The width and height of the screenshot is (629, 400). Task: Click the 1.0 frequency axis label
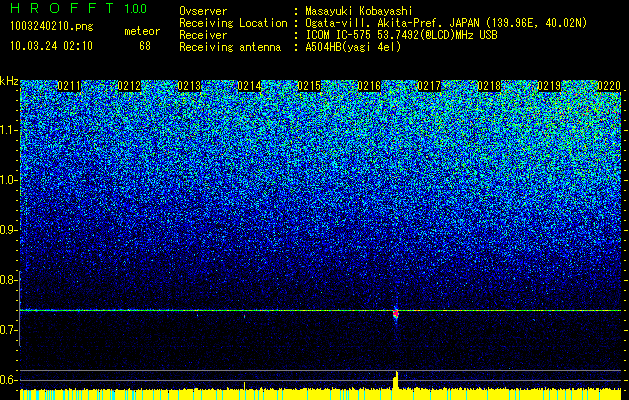pyautogui.click(x=9, y=180)
